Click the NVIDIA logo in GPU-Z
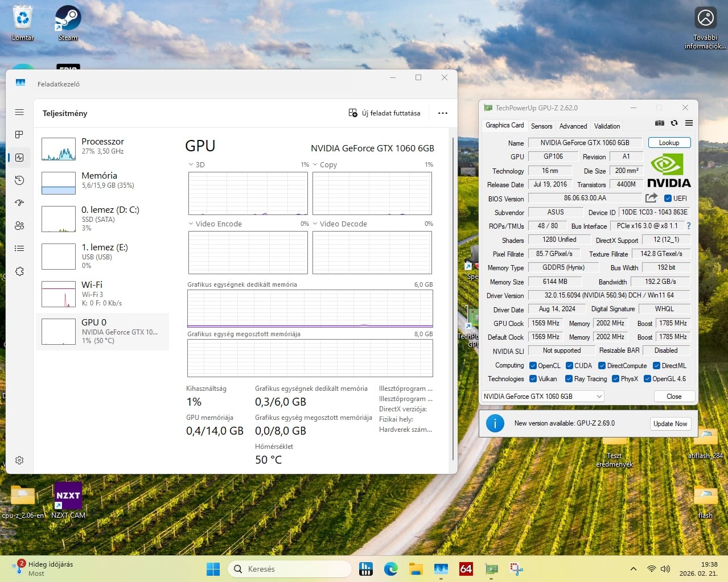Viewport: 728px width, 582px height. [668, 171]
